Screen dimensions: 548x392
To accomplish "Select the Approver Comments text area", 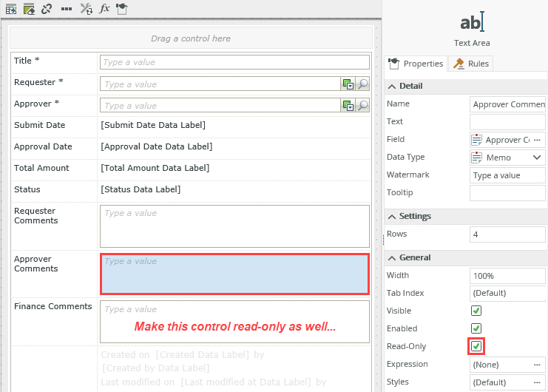I will pyautogui.click(x=234, y=274).
